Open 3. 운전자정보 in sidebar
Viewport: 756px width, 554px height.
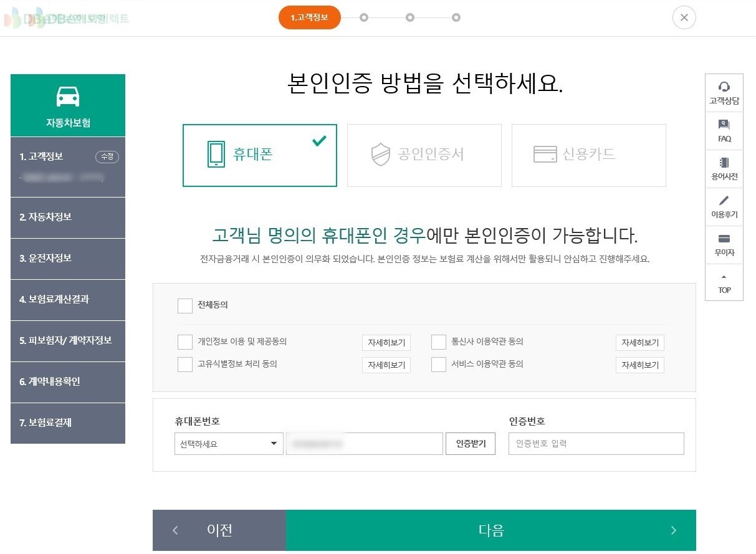[x=68, y=259]
